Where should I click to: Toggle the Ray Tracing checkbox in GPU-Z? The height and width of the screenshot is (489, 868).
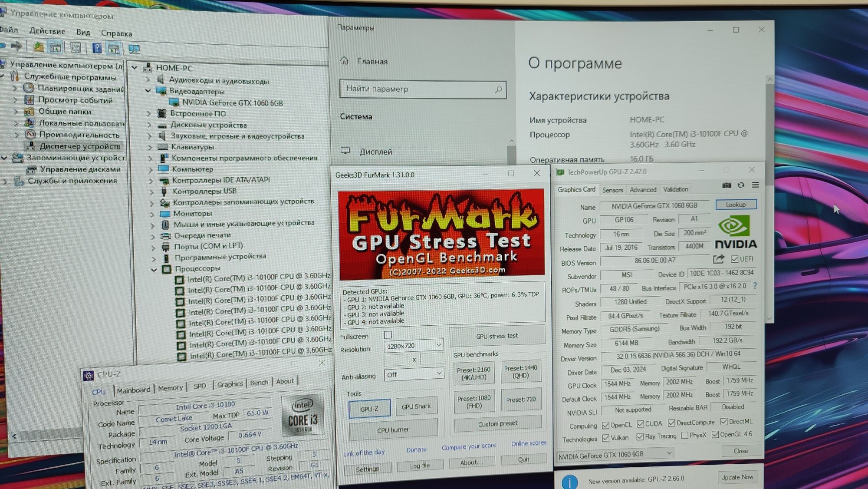point(640,437)
